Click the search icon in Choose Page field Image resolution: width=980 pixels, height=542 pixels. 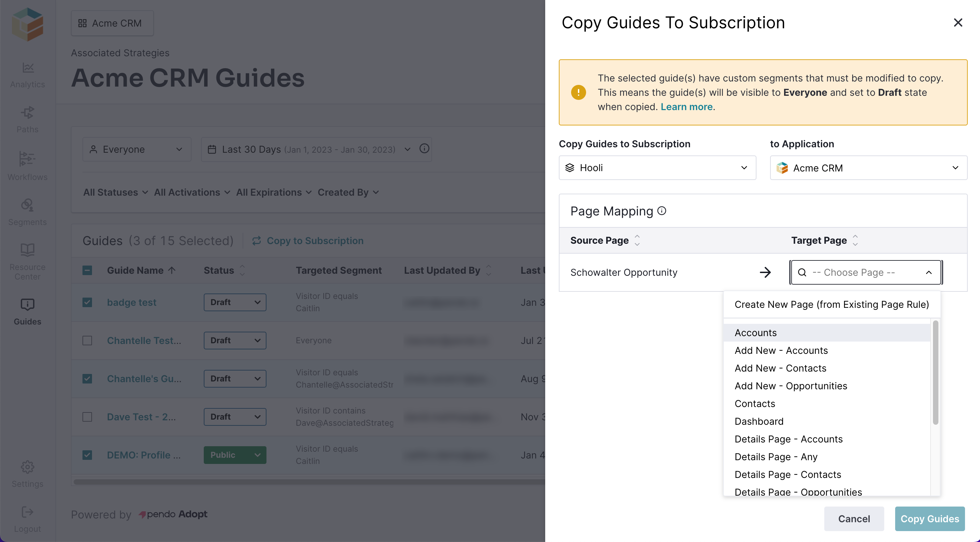[x=802, y=272]
